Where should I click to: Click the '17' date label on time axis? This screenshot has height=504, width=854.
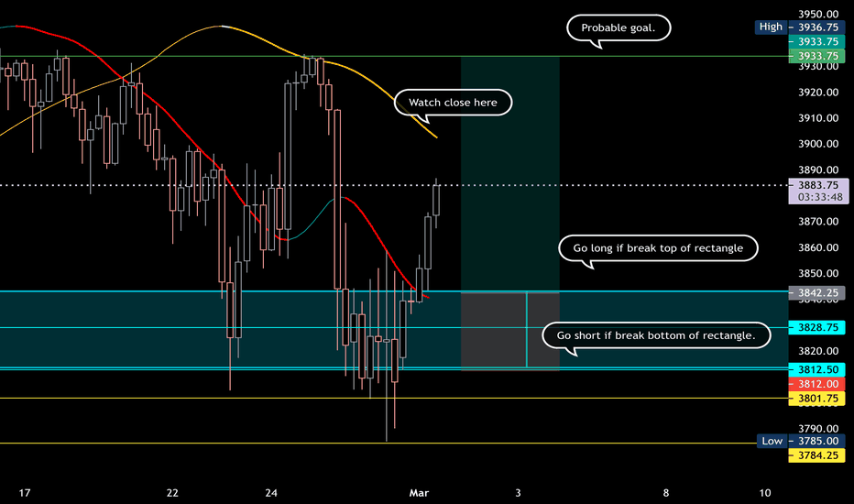click(x=25, y=493)
